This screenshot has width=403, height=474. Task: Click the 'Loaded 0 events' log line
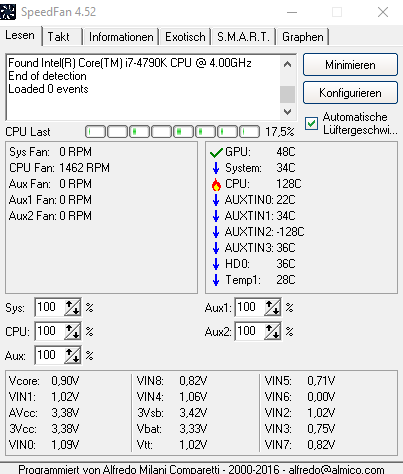48,89
